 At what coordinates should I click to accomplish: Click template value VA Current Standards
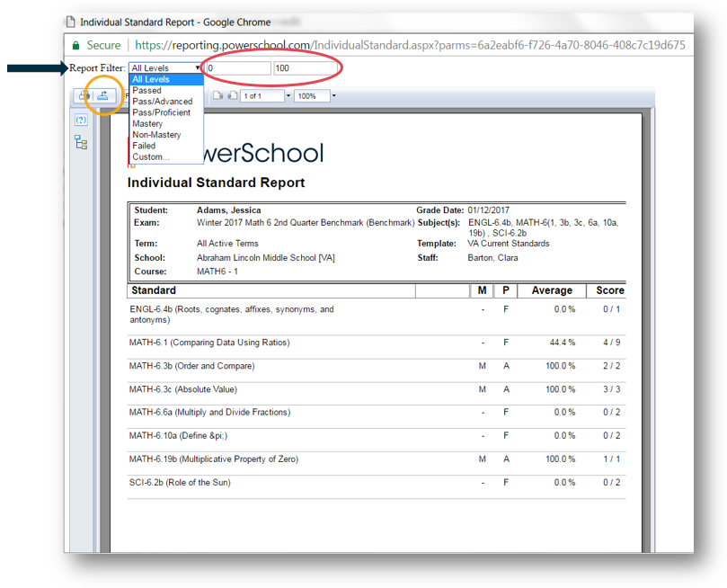508,244
